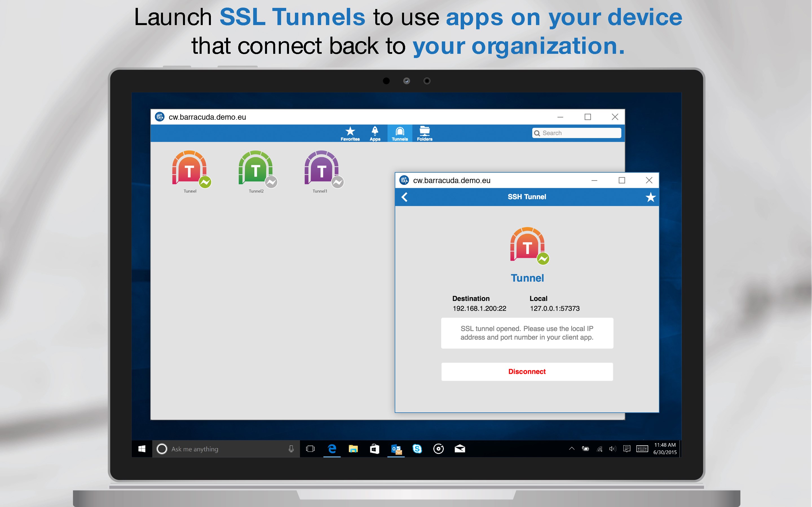Viewport: 812px width, 507px height.
Task: Adjust the system volume control
Action: tap(613, 449)
